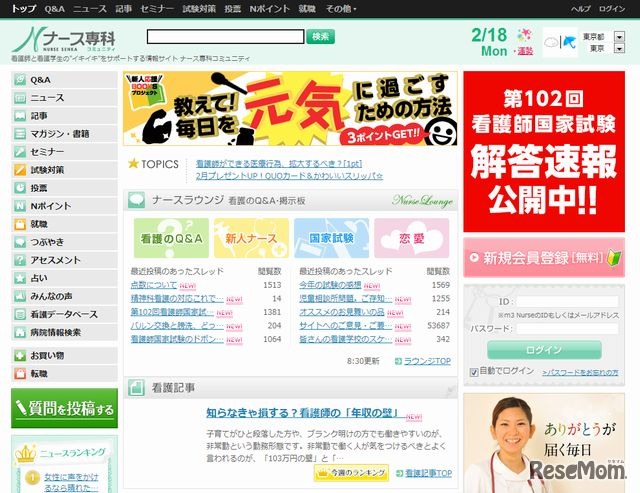Open 試験対策 in the top navigation
This screenshot has height=493, width=640.
[199, 9]
